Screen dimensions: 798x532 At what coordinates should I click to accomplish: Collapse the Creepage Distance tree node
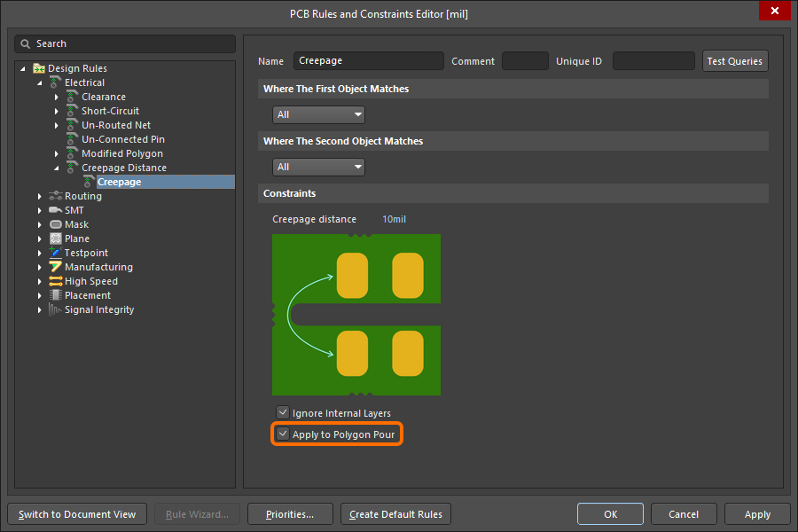click(57, 168)
